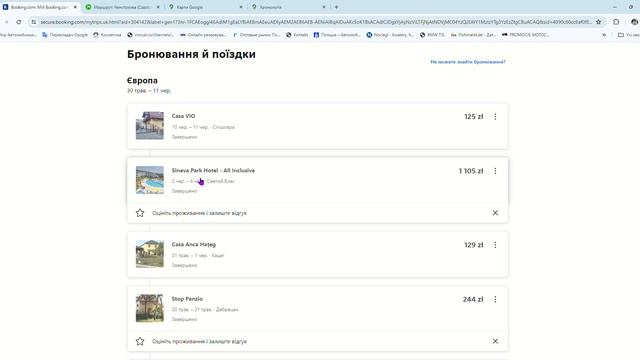This screenshot has height=360, width=640.
Task: Open BMW bookmark
Action: tap(432, 35)
